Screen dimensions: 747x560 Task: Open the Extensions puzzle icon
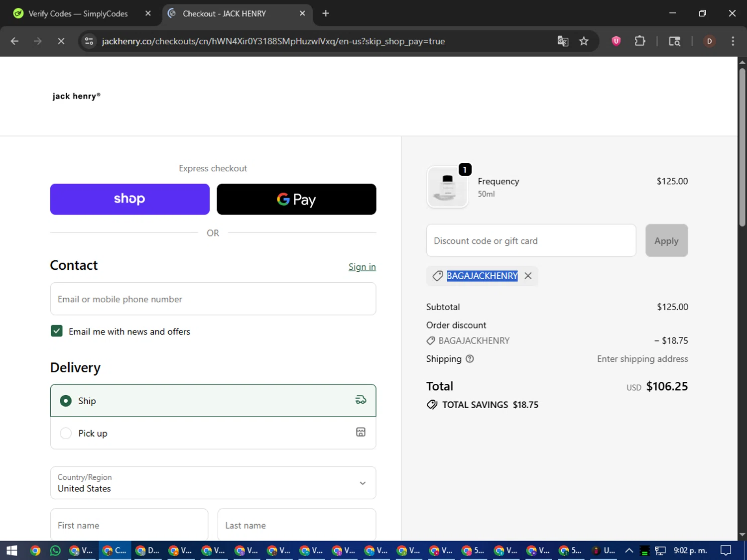(x=640, y=41)
